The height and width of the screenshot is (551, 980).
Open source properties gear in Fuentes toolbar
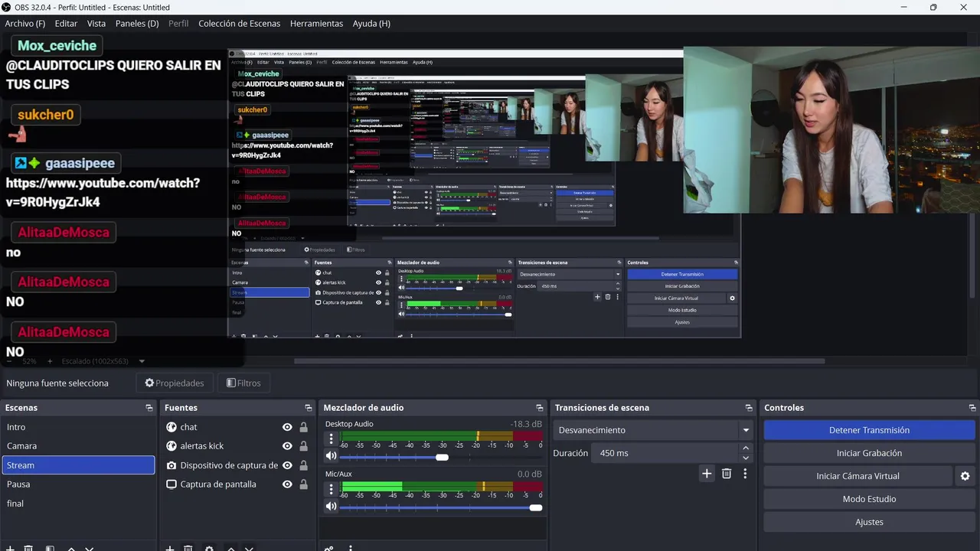point(209,548)
